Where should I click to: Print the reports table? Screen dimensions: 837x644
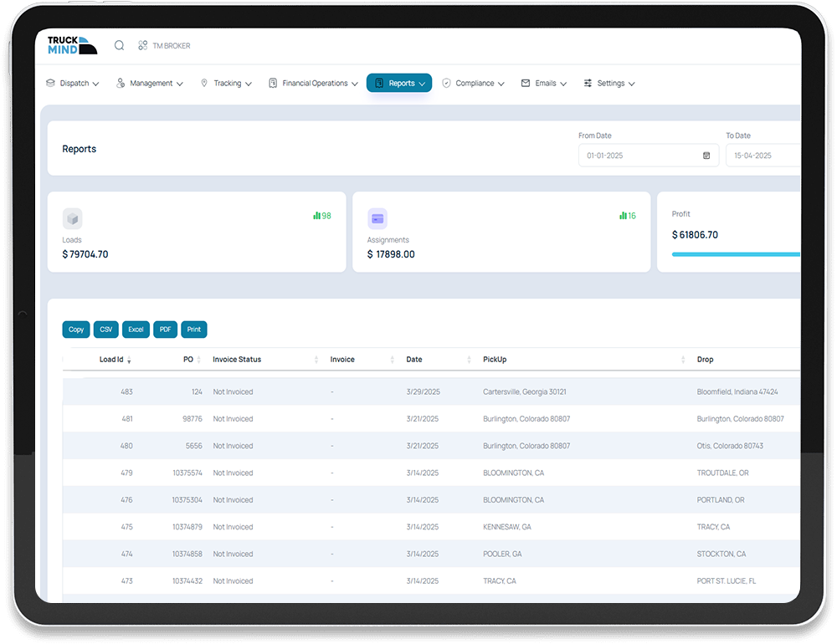(x=194, y=330)
